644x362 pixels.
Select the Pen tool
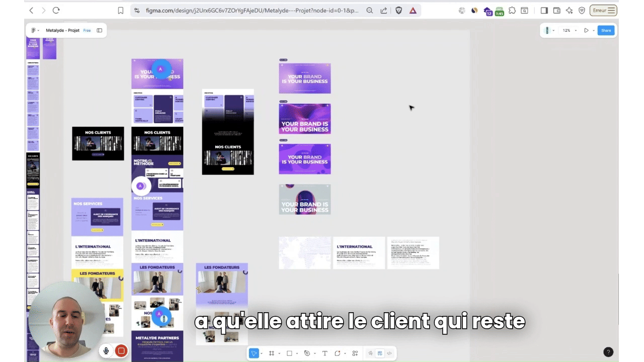point(307,353)
